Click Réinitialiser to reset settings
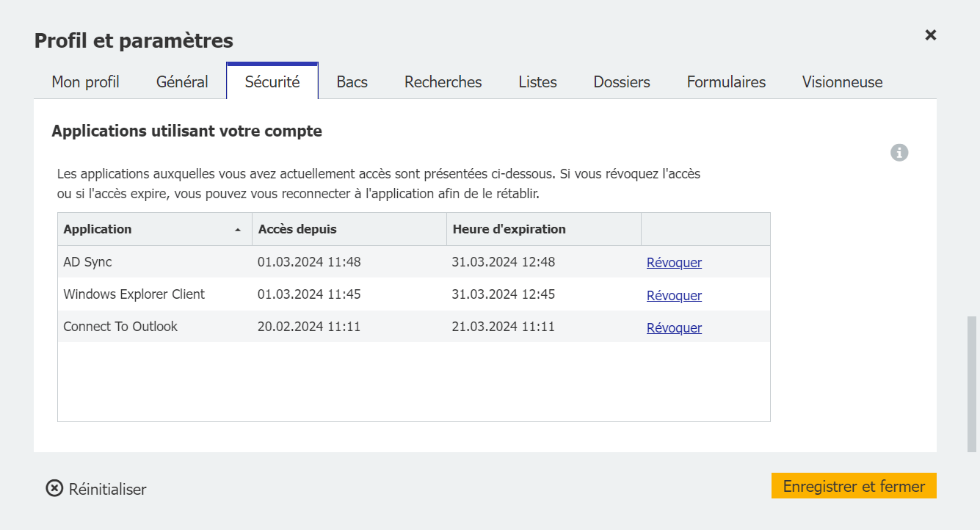Viewport: 980px width, 530px height. tap(106, 488)
